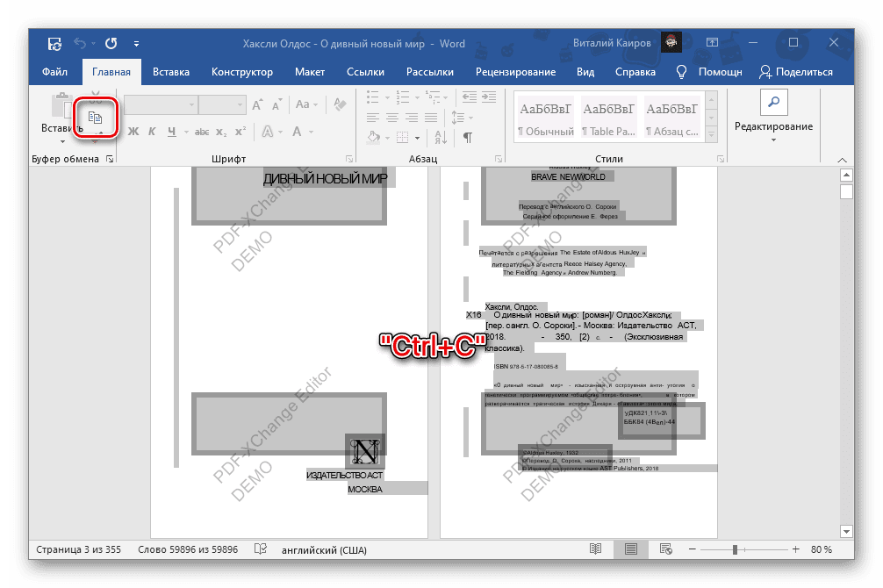
Task: Open the Абзац dialog launcher
Action: point(499,160)
